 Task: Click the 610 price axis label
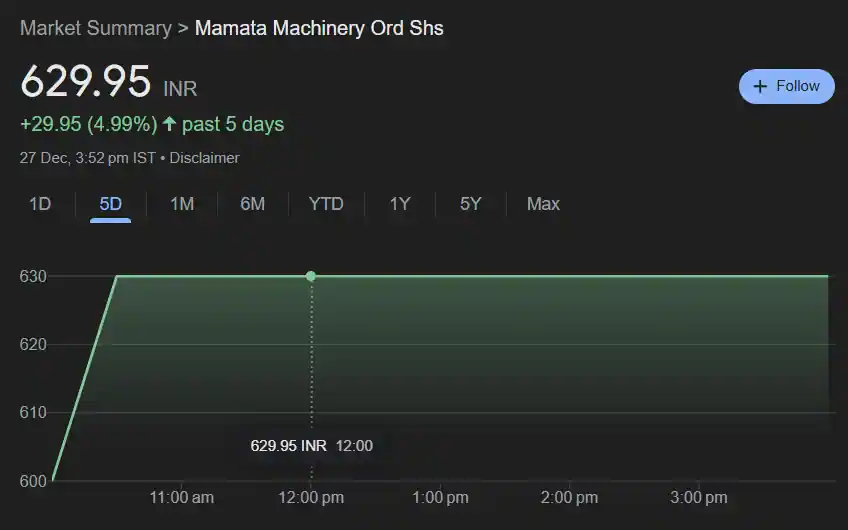[33, 413]
